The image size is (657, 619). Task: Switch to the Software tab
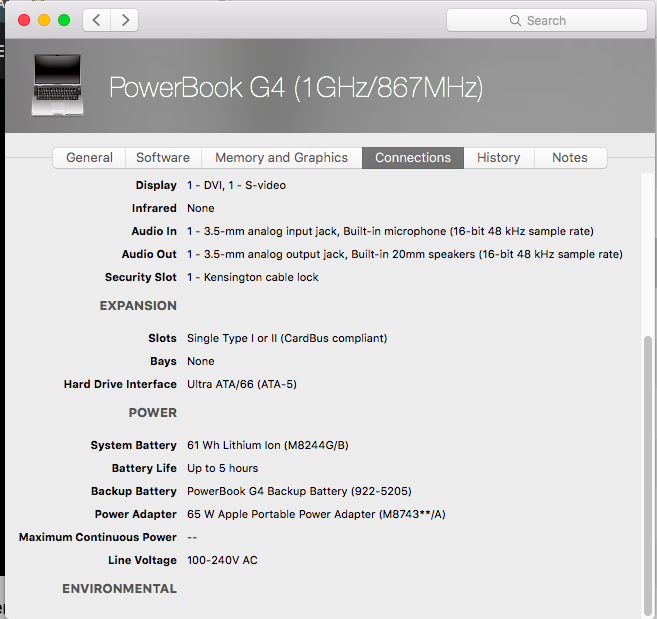coord(163,158)
